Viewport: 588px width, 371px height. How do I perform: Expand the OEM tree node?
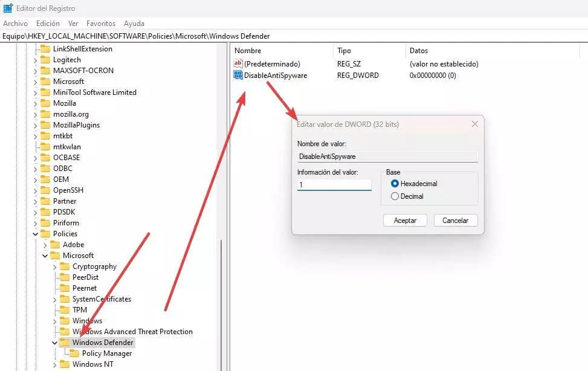(35, 179)
